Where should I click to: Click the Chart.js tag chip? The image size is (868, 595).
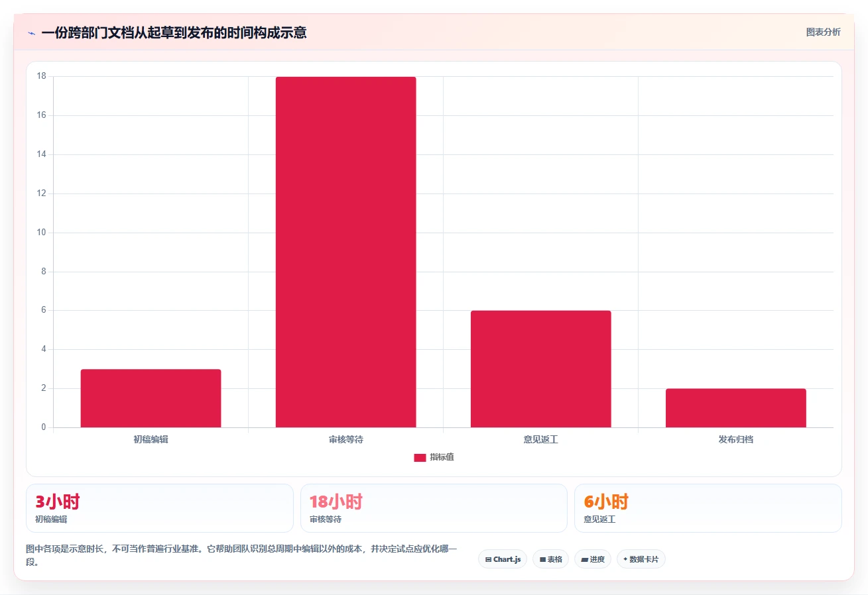503,559
